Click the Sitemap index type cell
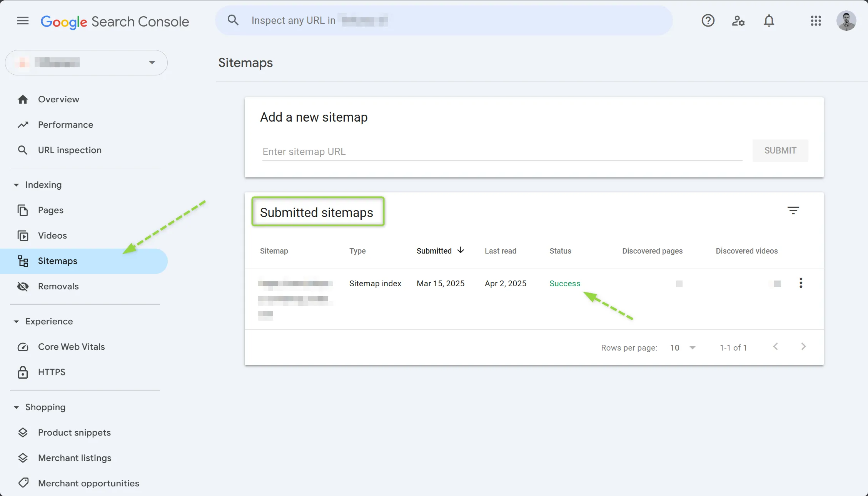The height and width of the screenshot is (496, 868). coord(375,284)
